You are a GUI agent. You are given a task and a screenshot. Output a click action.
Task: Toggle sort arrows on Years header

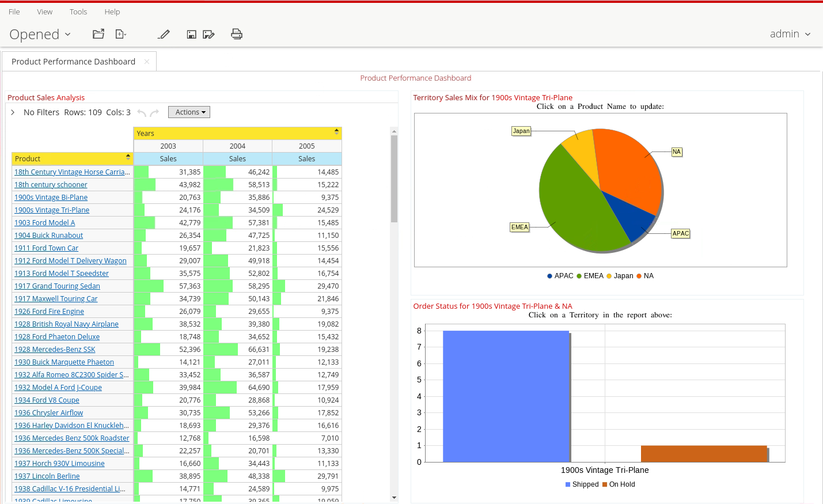[336, 132]
